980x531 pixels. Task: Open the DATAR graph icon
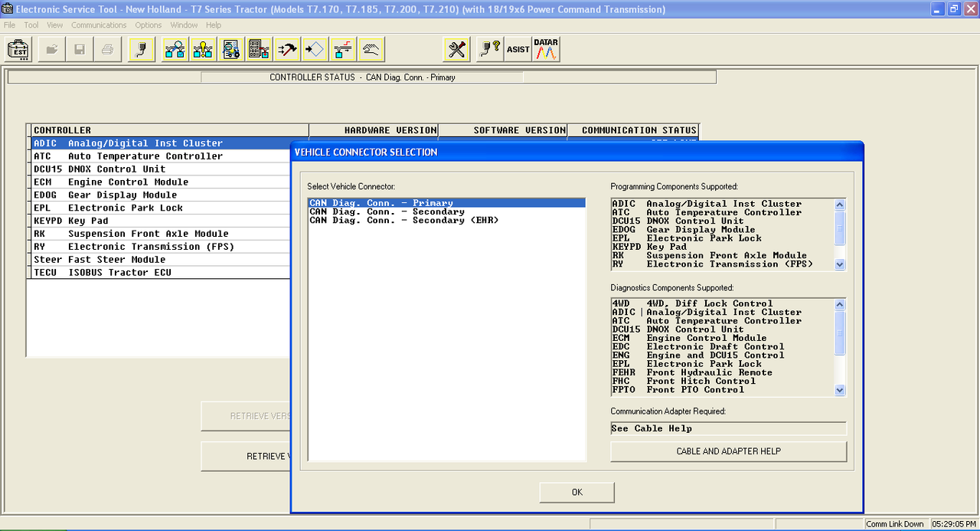tap(546, 50)
